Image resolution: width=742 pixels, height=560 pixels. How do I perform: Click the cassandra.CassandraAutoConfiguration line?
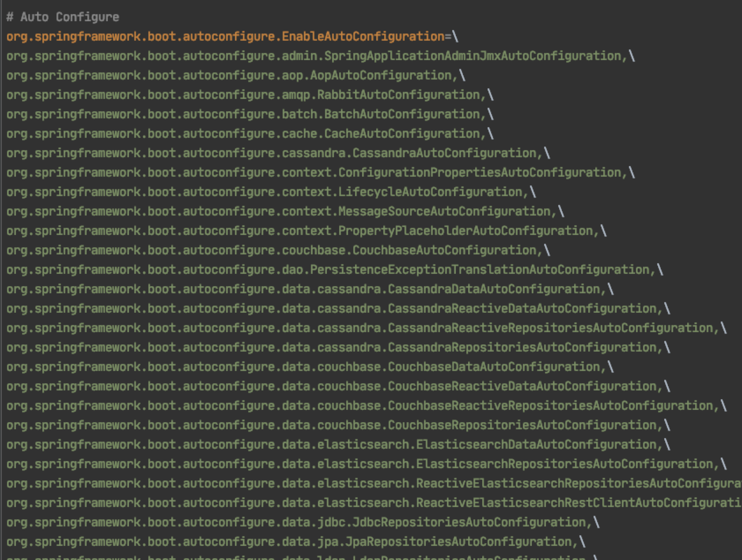point(278,153)
